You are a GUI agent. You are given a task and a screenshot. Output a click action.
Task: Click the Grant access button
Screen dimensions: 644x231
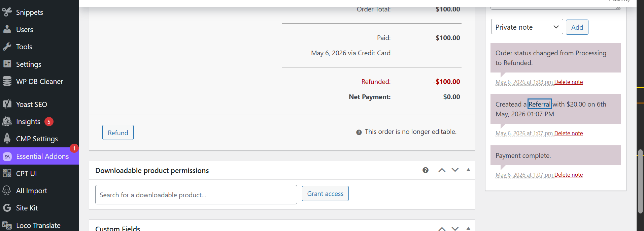[325, 194]
